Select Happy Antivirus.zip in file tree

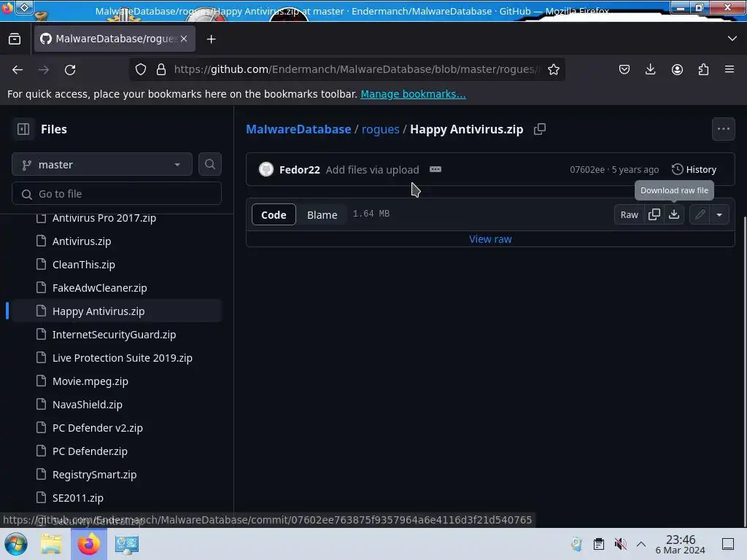click(117, 311)
